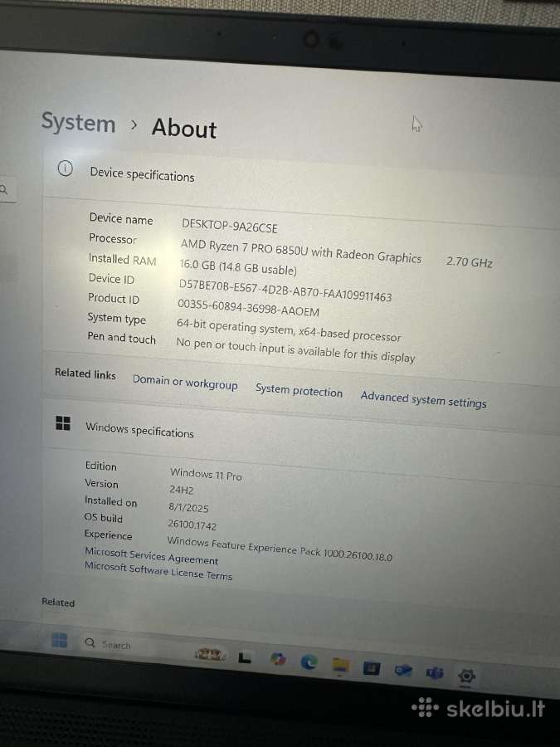The width and height of the screenshot is (560, 747).
Task: Open Microsoft Store from the taskbar
Action: tap(372, 668)
